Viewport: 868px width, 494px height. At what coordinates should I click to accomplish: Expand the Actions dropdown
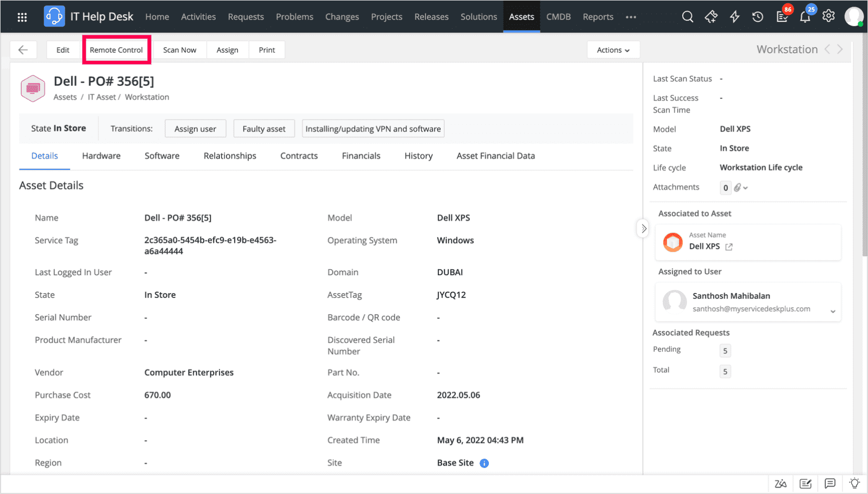point(613,50)
